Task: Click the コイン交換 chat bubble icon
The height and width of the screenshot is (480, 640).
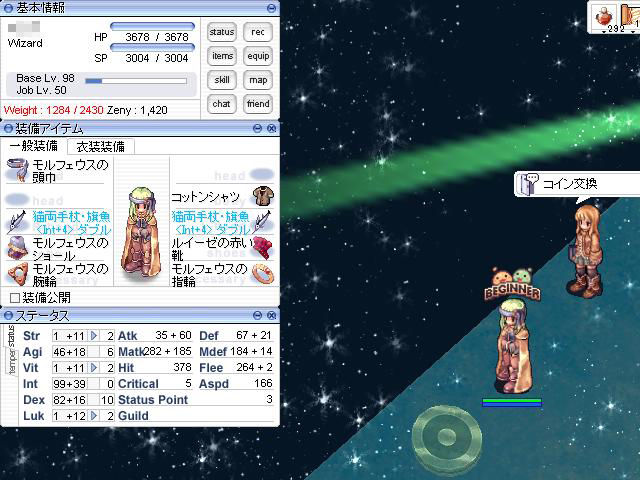Action: [x=528, y=184]
